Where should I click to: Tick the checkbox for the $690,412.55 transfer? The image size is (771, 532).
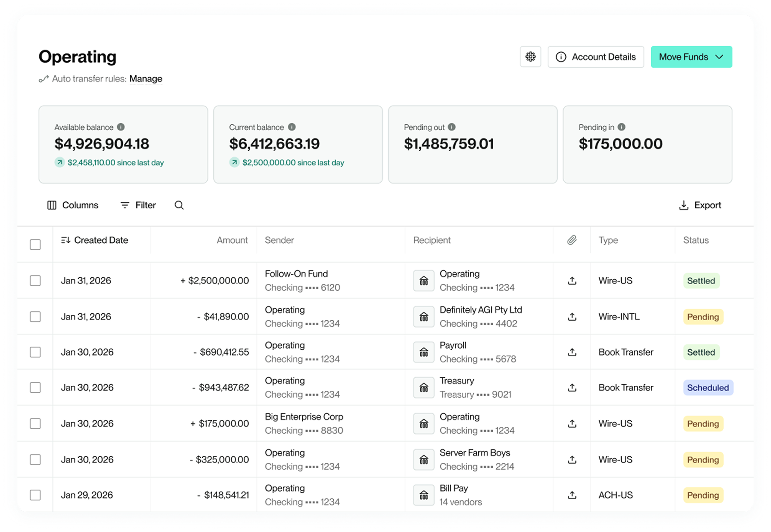(x=35, y=352)
